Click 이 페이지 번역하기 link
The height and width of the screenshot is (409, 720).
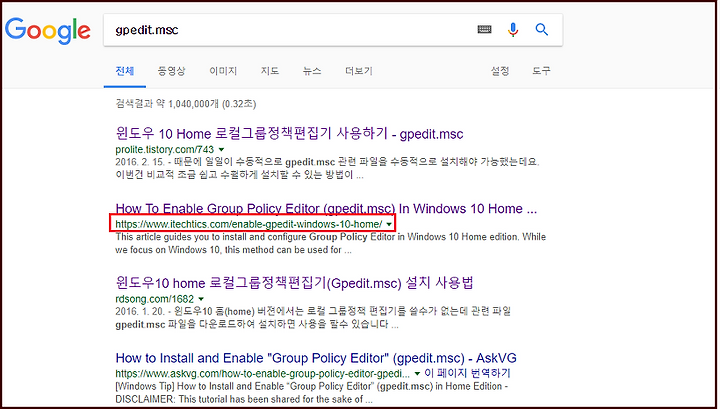(467, 373)
